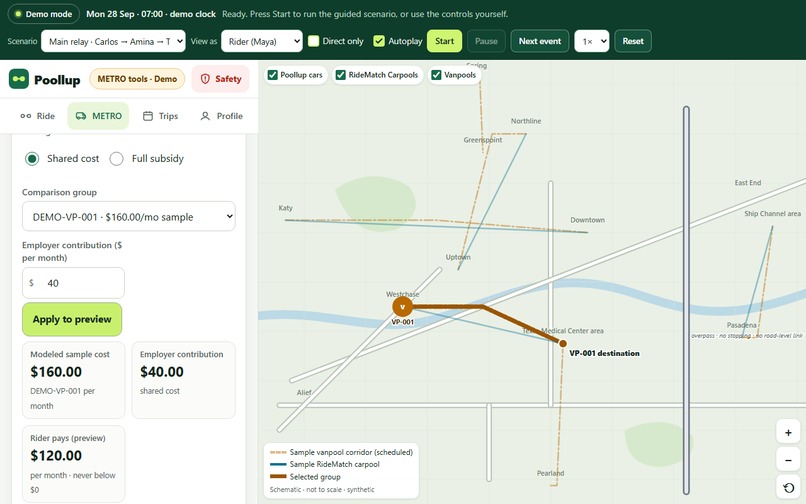Click the Safety shield icon
Image resolution: width=806 pixels, height=504 pixels.
click(205, 79)
